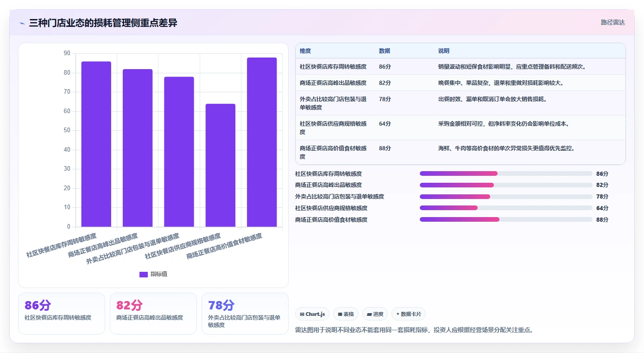Select the tallest bar for 高价值食材敏感度
Screen dimensions: 644x353
(262, 142)
